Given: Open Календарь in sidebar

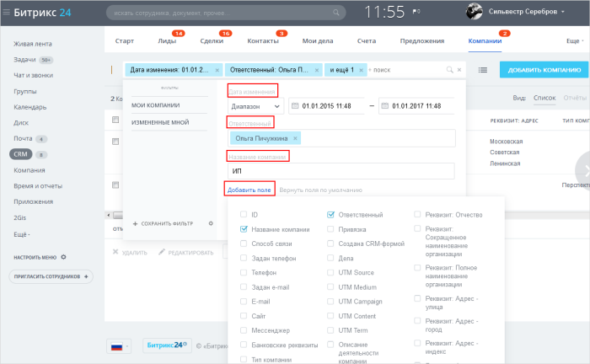Looking at the screenshot, I should pos(30,107).
